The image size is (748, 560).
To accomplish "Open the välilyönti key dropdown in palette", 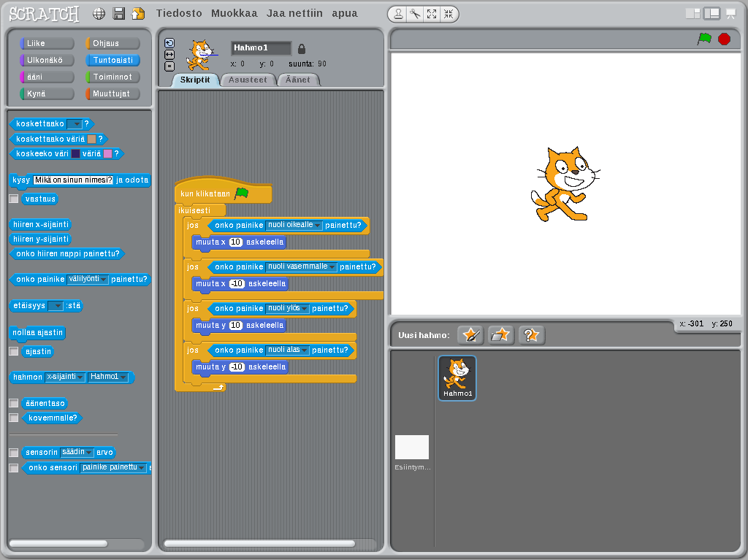I will pos(88,279).
